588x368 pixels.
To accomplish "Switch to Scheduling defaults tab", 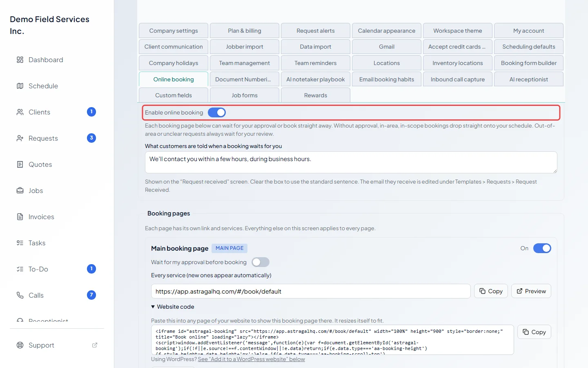I will [x=529, y=47].
